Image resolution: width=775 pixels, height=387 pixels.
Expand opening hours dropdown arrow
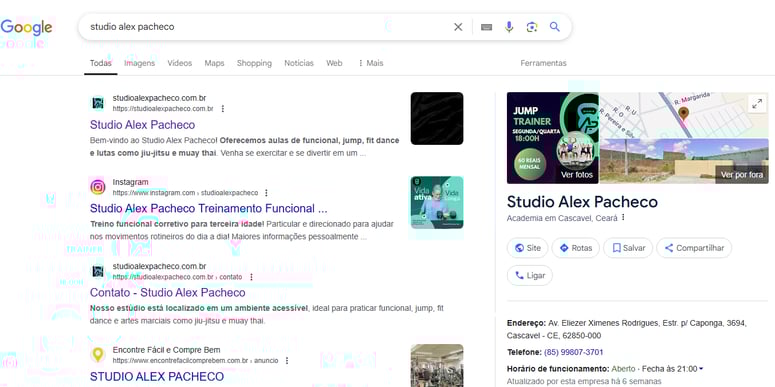pos(701,369)
